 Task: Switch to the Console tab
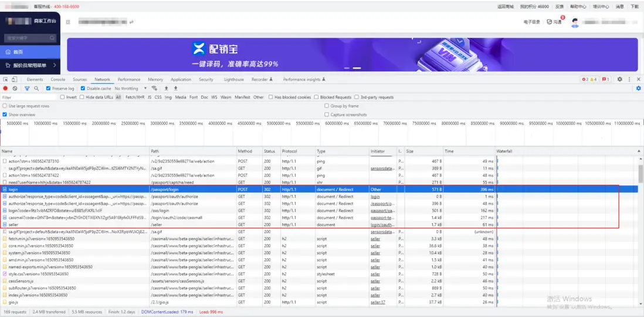click(x=58, y=79)
